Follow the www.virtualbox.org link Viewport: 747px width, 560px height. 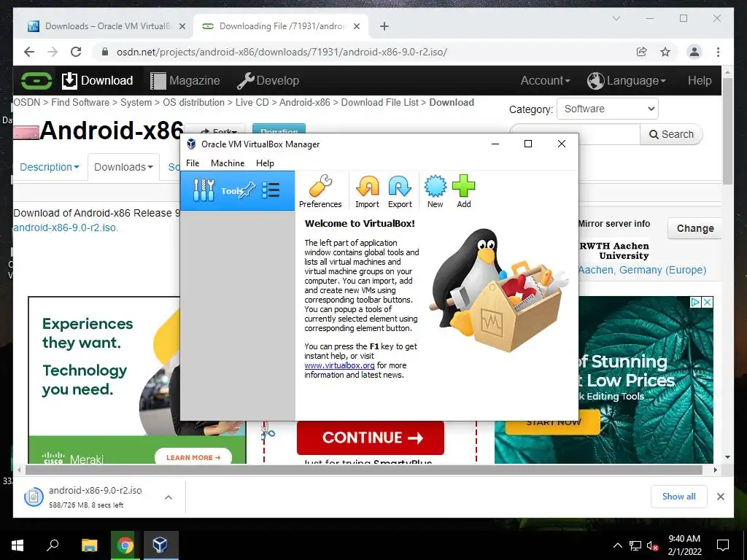(x=339, y=365)
